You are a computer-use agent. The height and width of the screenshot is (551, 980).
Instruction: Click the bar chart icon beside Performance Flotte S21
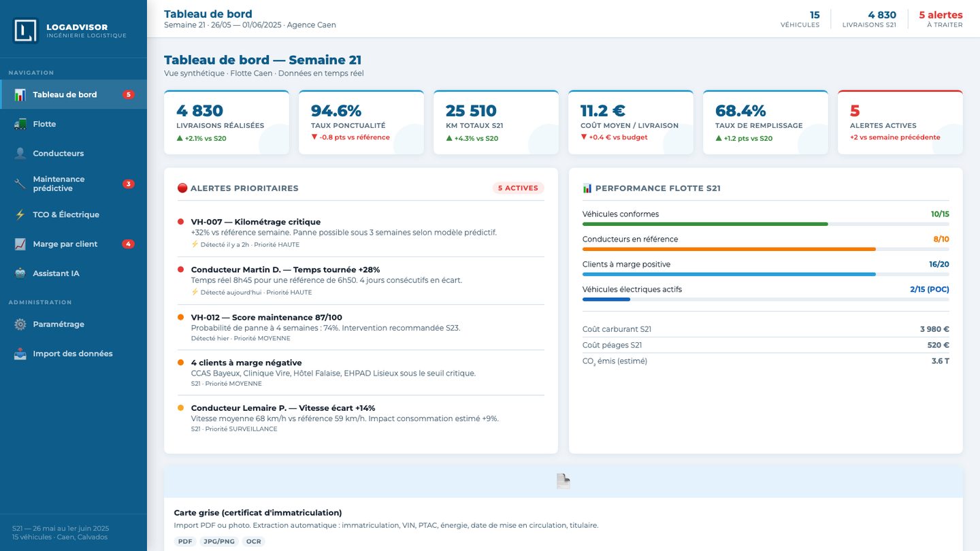(x=587, y=188)
